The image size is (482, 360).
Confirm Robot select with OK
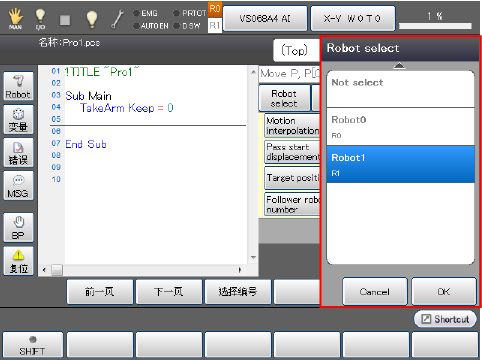click(444, 292)
